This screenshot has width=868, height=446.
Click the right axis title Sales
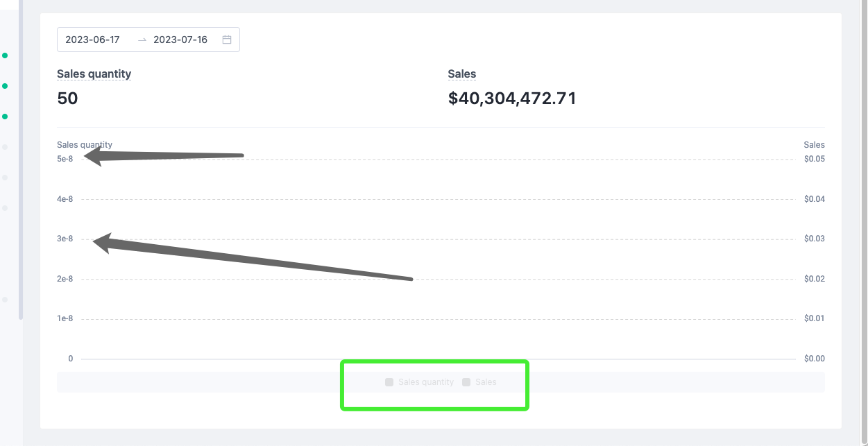(x=814, y=145)
